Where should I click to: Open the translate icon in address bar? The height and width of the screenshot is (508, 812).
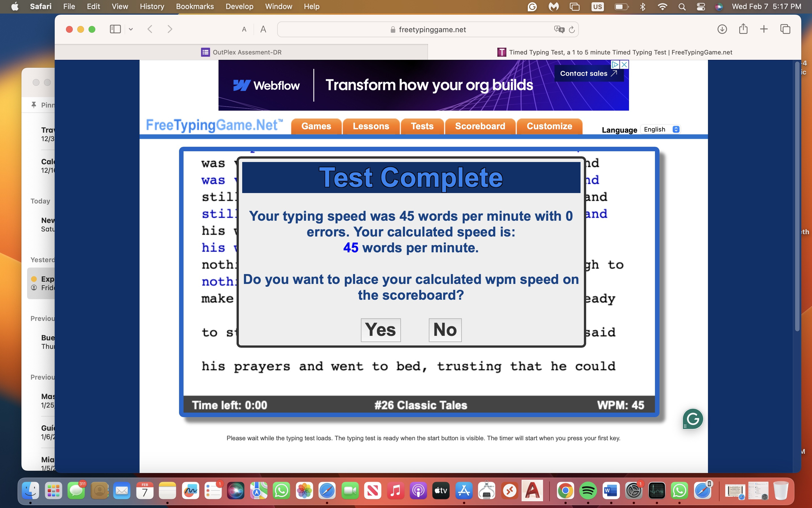pyautogui.click(x=559, y=30)
